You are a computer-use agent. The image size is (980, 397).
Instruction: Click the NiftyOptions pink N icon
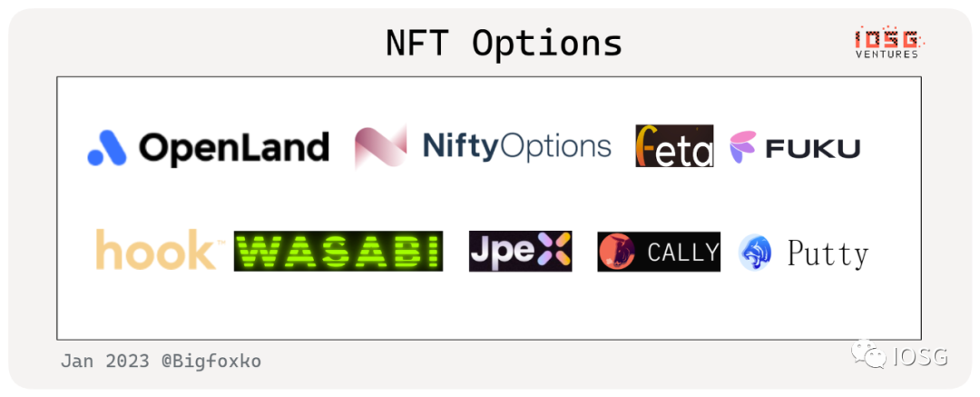pyautogui.click(x=380, y=147)
